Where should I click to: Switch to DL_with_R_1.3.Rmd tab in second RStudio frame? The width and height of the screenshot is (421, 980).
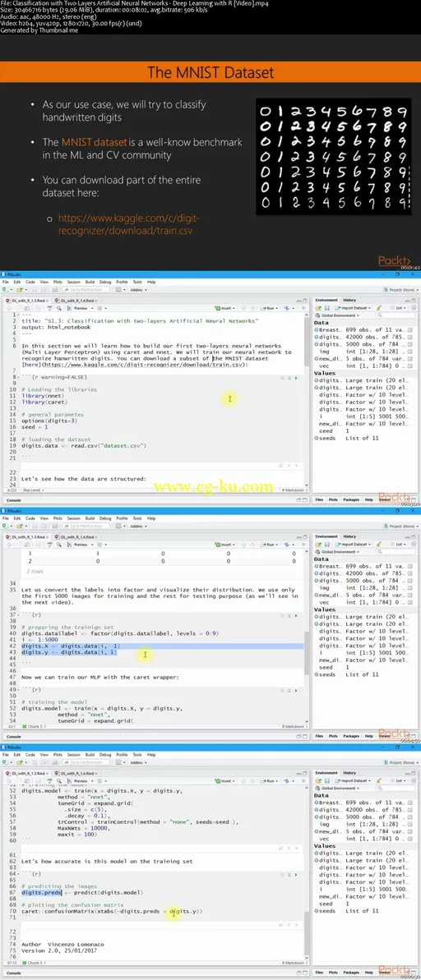(x=27, y=537)
